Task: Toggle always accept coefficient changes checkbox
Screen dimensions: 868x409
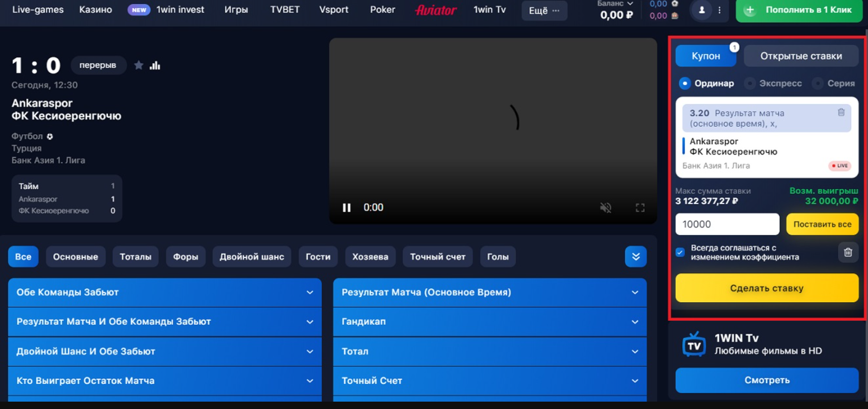Action: [680, 252]
